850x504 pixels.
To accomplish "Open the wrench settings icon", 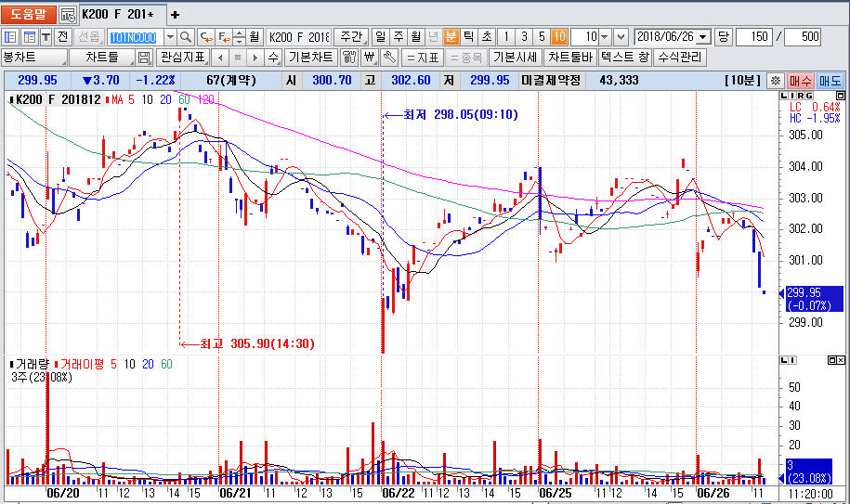I will (387, 58).
